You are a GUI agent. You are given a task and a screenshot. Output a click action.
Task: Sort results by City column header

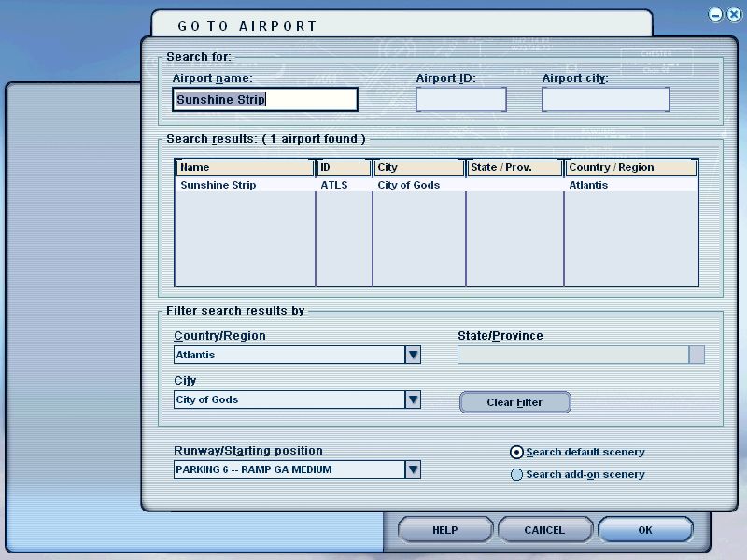pos(418,168)
